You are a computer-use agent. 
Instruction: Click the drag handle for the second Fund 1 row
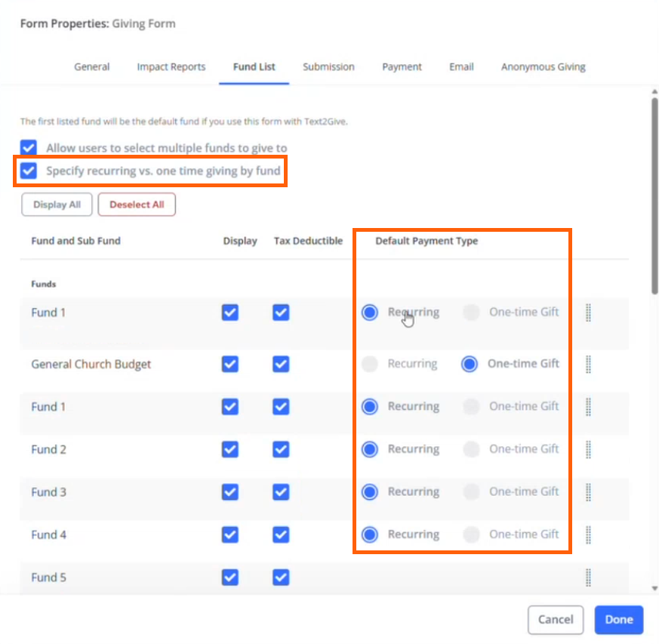click(588, 407)
